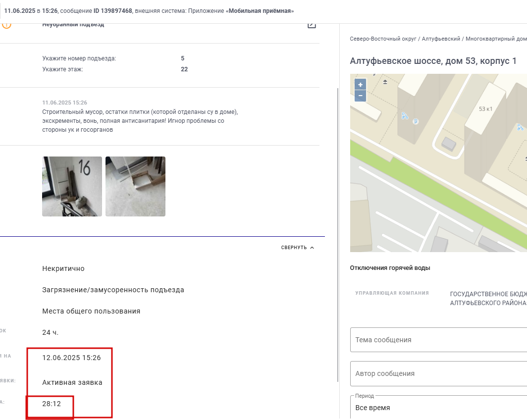Collapse the section with СВЕРНУТЬ
Image resolution: width=527 pixels, height=420 pixels.
(298, 247)
